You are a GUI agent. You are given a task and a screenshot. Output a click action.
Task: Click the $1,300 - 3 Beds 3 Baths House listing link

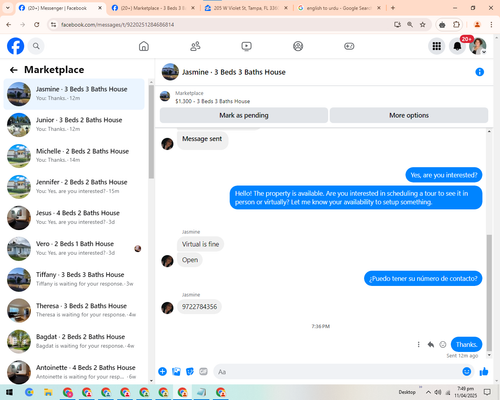click(212, 101)
